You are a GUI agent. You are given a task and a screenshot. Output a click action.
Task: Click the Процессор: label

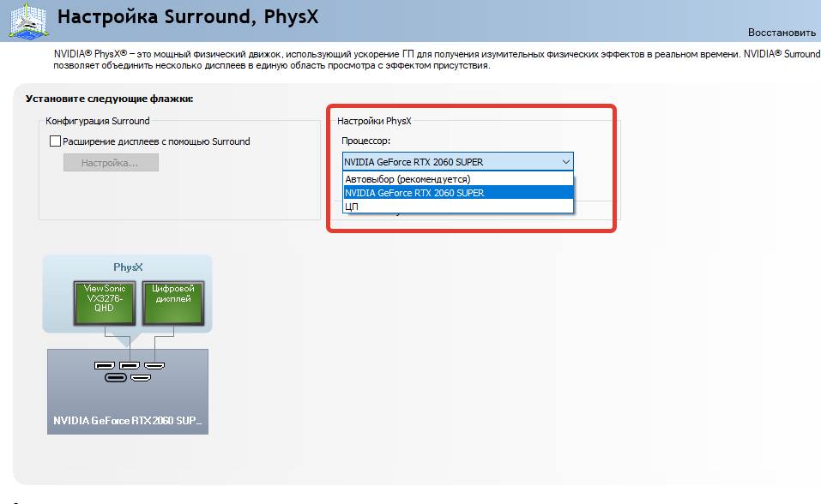click(366, 141)
